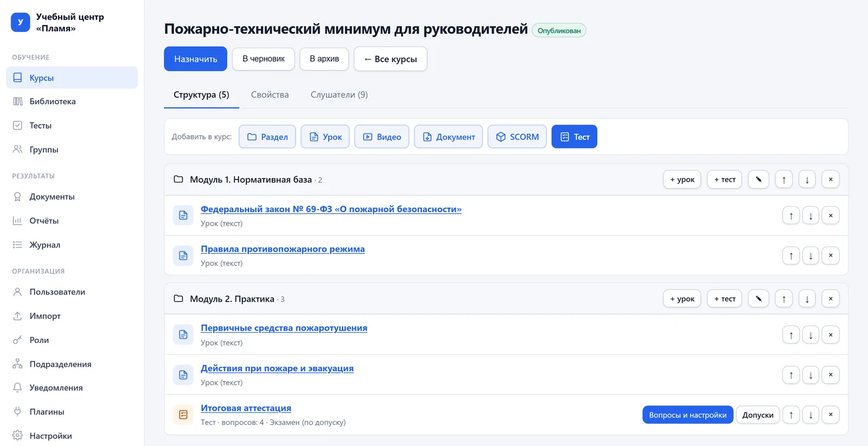Add a Документ to course
Viewport: 868px width, 446px height.
[449, 137]
